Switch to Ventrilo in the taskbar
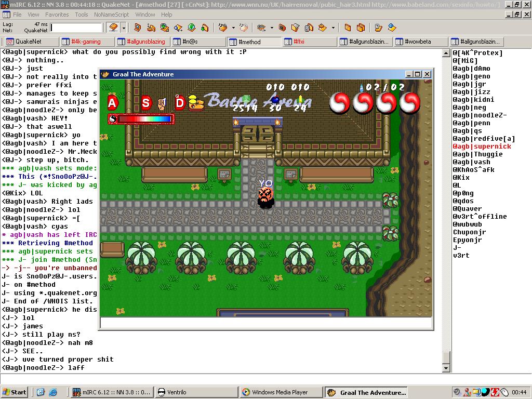 pyautogui.click(x=196, y=392)
